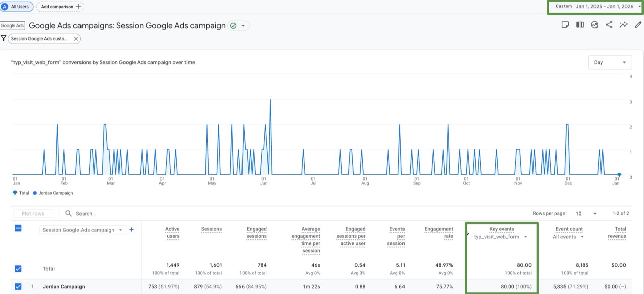This screenshot has width=644, height=294.
Task: Open the annotations note icon
Action: tap(565, 24)
